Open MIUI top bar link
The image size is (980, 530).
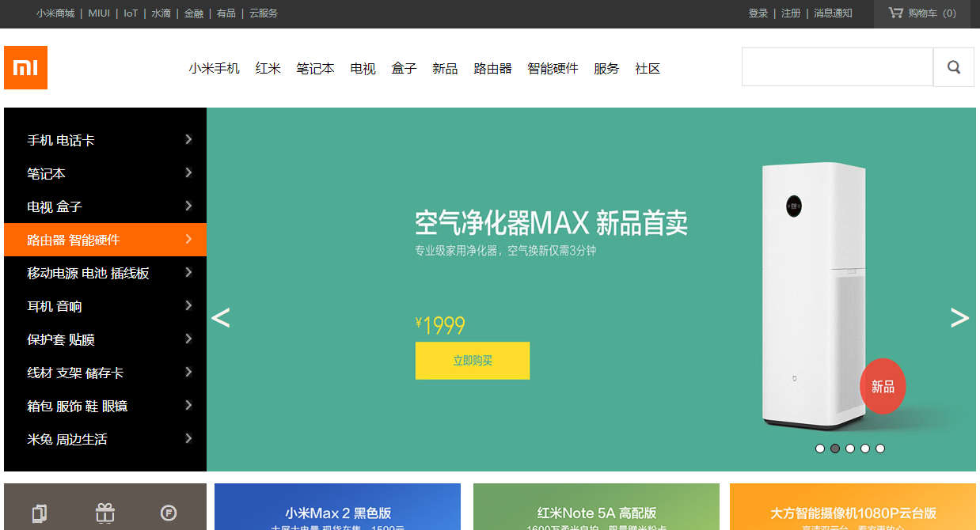[x=99, y=13]
